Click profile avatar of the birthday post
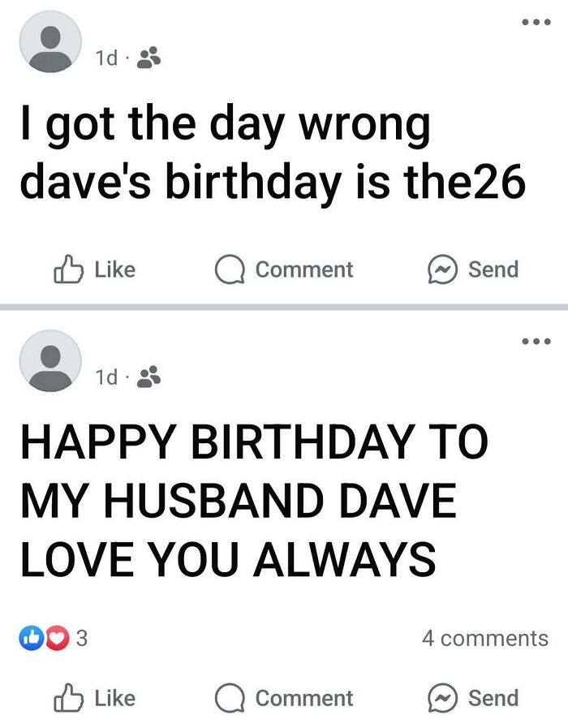 (50, 360)
